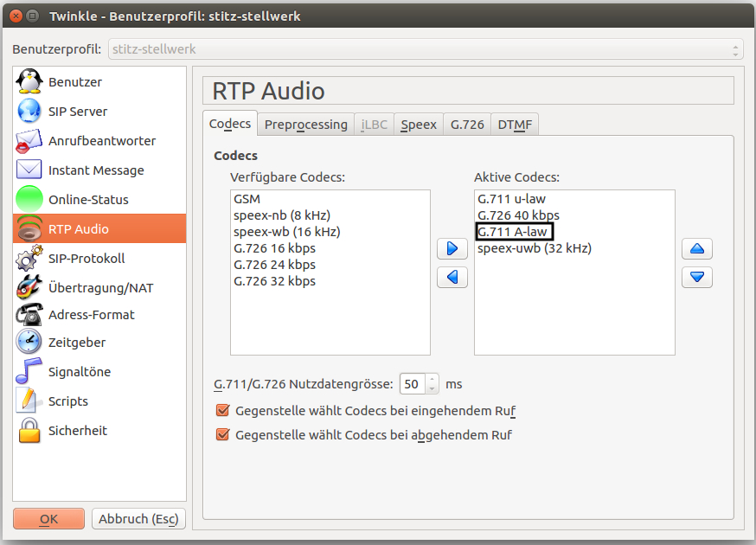The height and width of the screenshot is (545, 756).
Task: Open the Zeitgeber clock icon
Action: (29, 342)
